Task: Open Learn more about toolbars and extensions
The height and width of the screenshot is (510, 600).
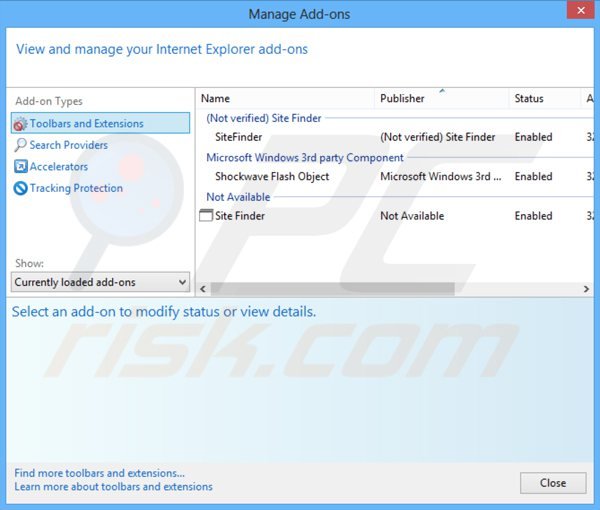Action: [113, 487]
